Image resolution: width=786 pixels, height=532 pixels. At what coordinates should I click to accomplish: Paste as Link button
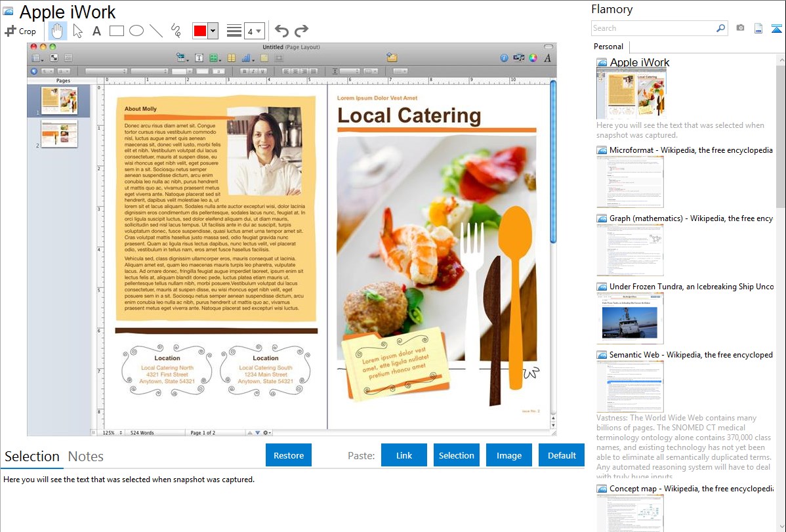tap(404, 455)
